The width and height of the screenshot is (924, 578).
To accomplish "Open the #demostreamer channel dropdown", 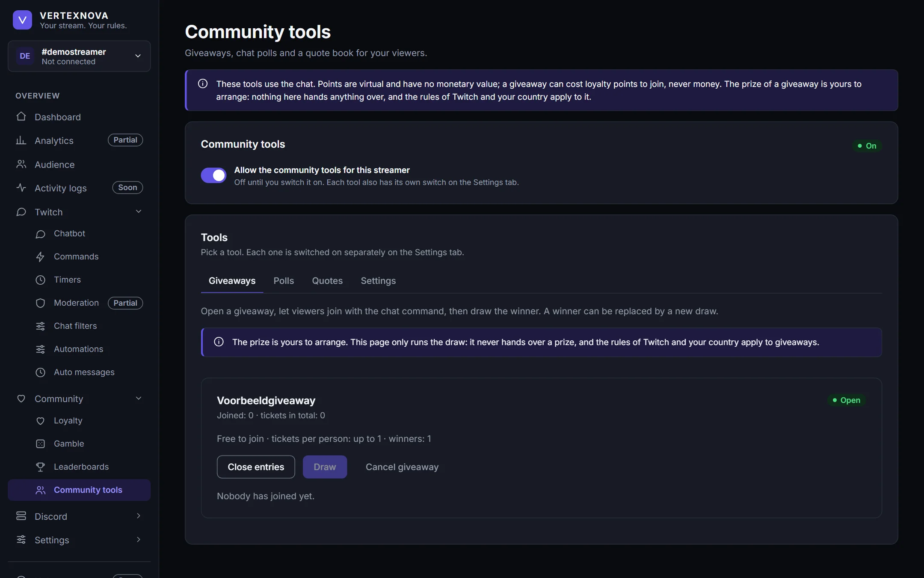I will tap(79, 56).
